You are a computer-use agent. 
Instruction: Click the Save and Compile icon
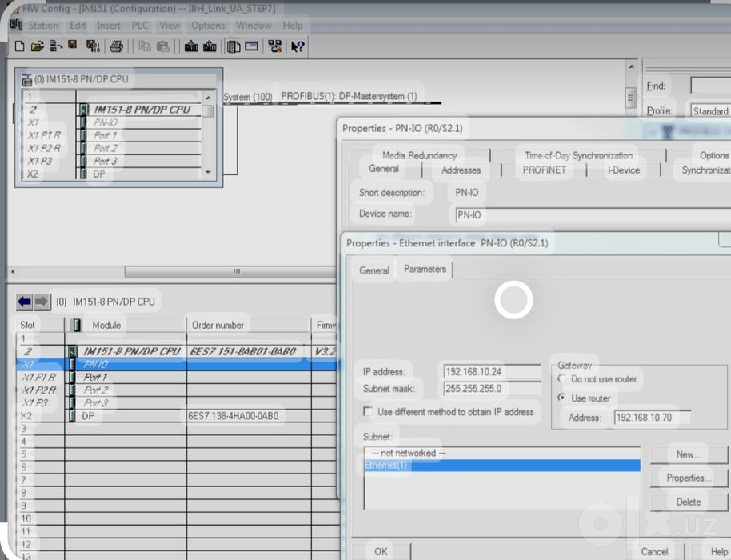point(93,46)
